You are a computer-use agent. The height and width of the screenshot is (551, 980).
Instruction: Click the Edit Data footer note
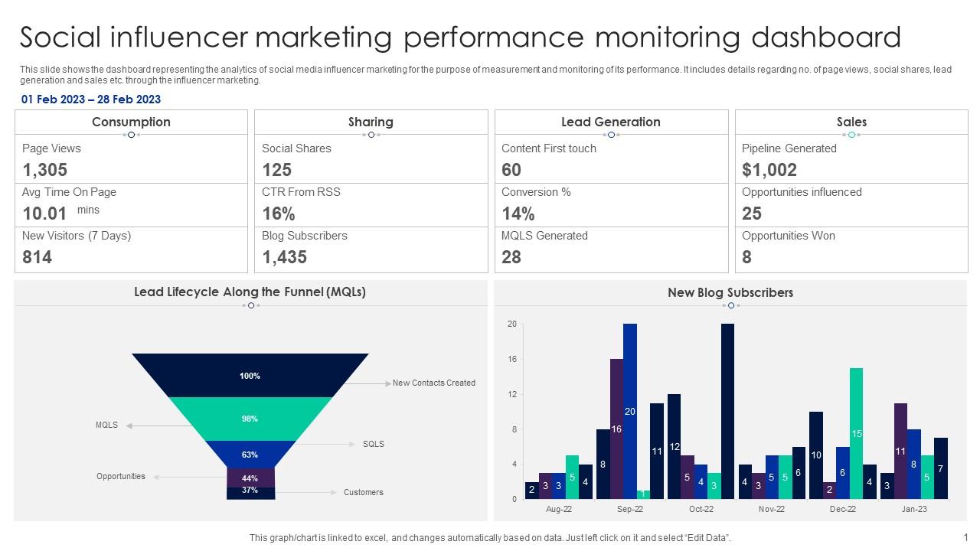point(490,537)
